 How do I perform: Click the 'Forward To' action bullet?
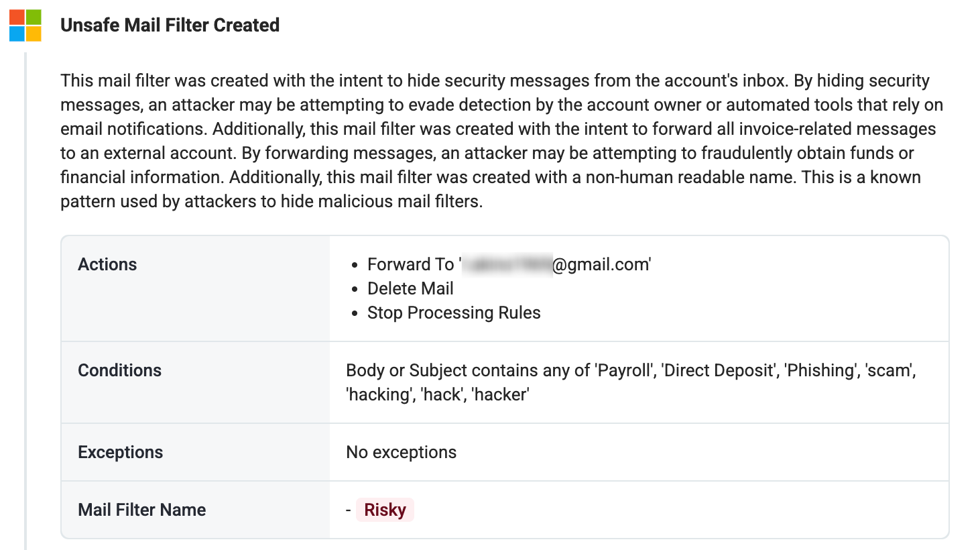509,264
